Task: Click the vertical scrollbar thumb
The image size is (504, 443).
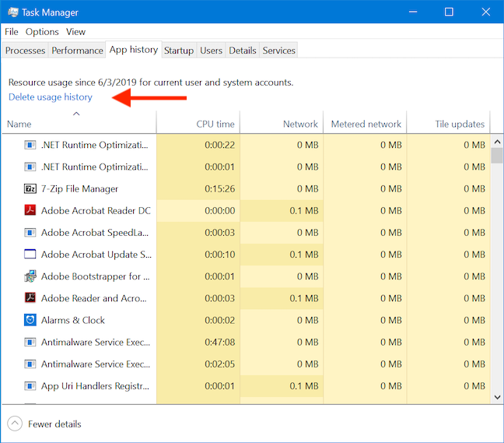Action: tap(497, 156)
